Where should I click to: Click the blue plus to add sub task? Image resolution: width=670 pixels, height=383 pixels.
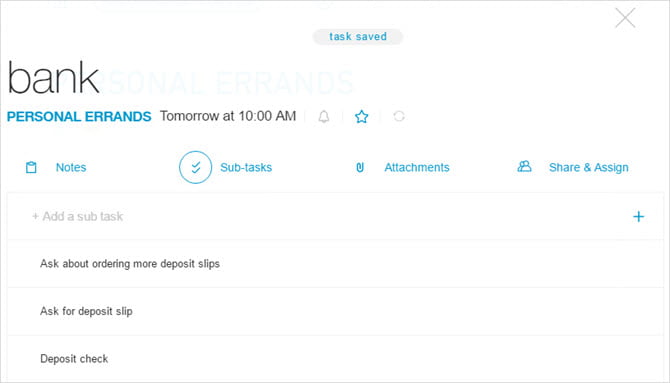click(x=638, y=216)
